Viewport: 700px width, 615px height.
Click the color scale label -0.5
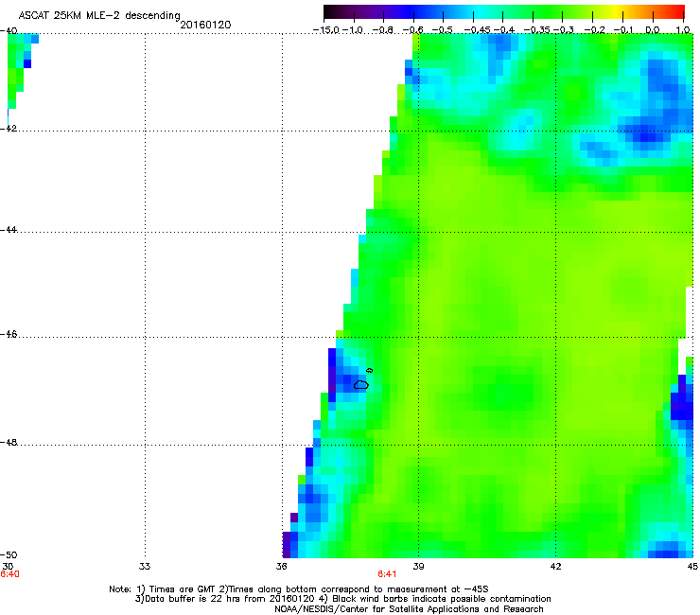(443, 30)
